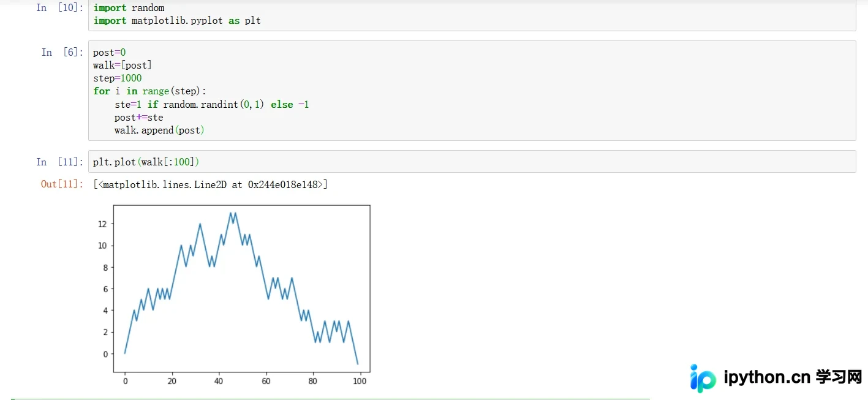Select the In [10] cell prompt

tap(59, 8)
